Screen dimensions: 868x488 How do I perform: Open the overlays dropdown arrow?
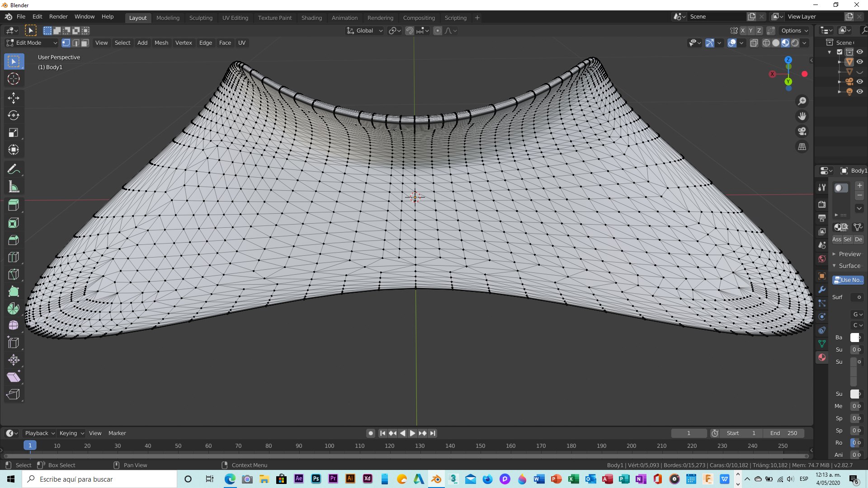point(741,43)
